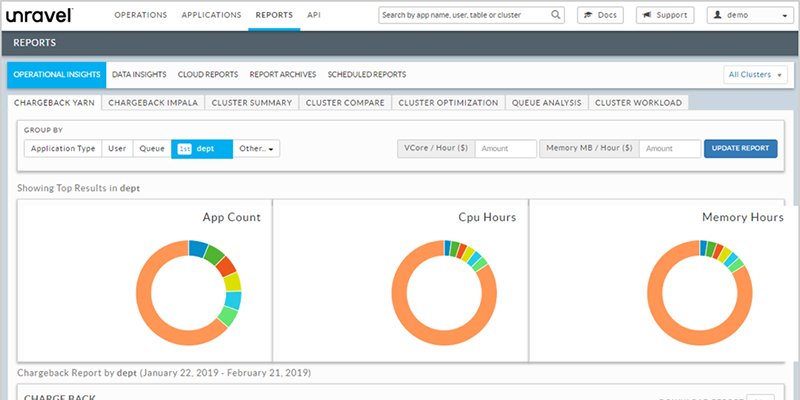
Task: Select the Chargeback Impala tab
Action: 153,103
